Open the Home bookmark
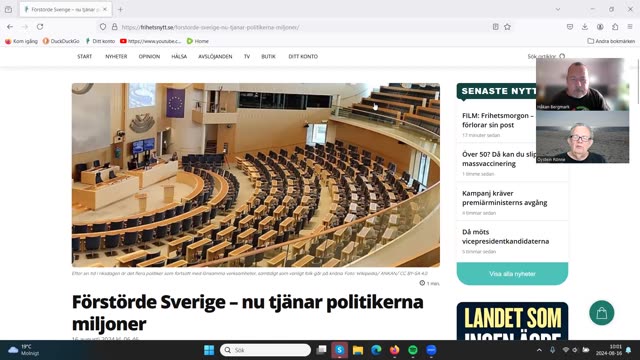Screen dimensions: 640x360 pos(198,41)
